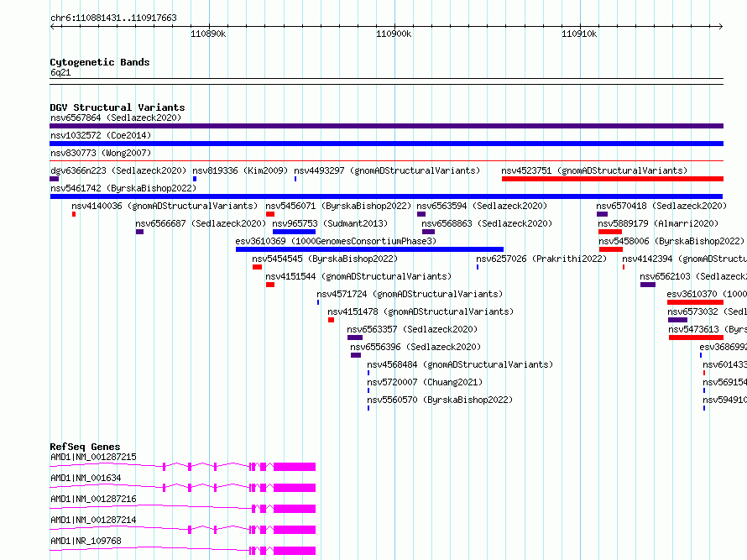Select the AMD1|NR_109768 transcript label

click(x=86, y=541)
